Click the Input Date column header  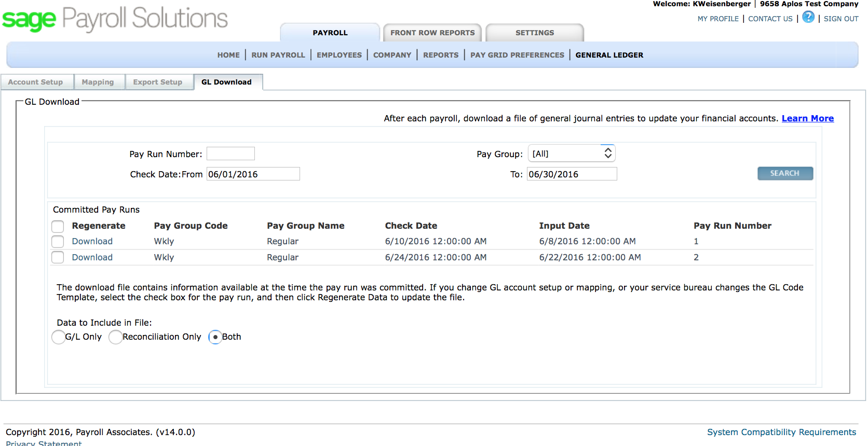pyautogui.click(x=564, y=226)
